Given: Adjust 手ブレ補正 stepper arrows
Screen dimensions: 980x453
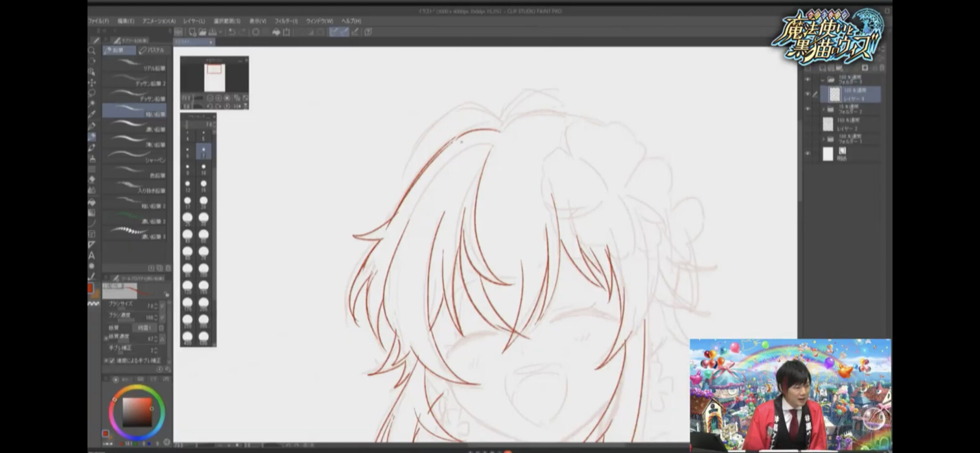Looking at the screenshot, I should tap(156, 351).
